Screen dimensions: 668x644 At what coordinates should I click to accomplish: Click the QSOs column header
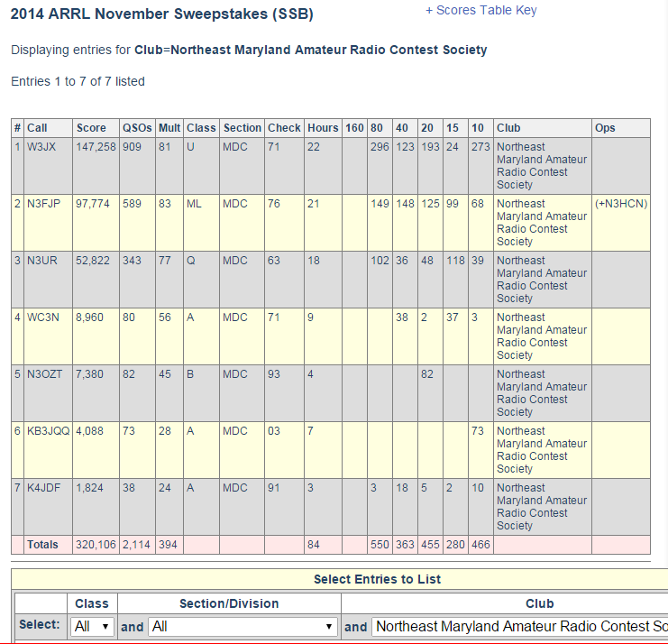(x=137, y=128)
